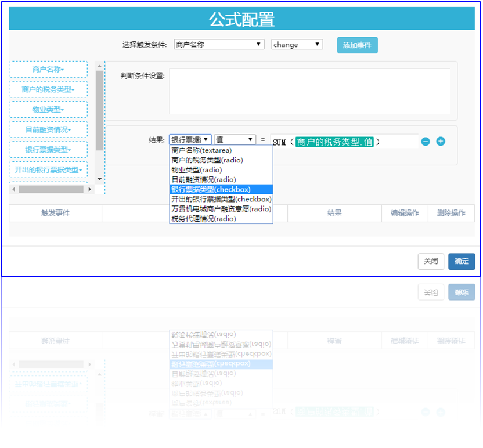Click the field list scroll-down arrow
Image resolution: width=483 pixels, height=448 pixels.
tap(99, 179)
